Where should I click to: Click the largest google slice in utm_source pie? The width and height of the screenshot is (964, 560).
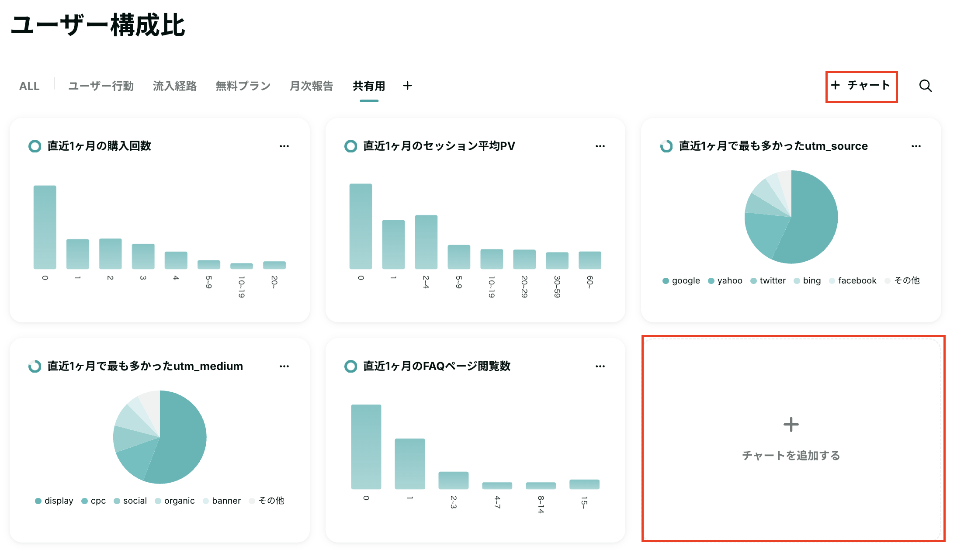pos(813,218)
